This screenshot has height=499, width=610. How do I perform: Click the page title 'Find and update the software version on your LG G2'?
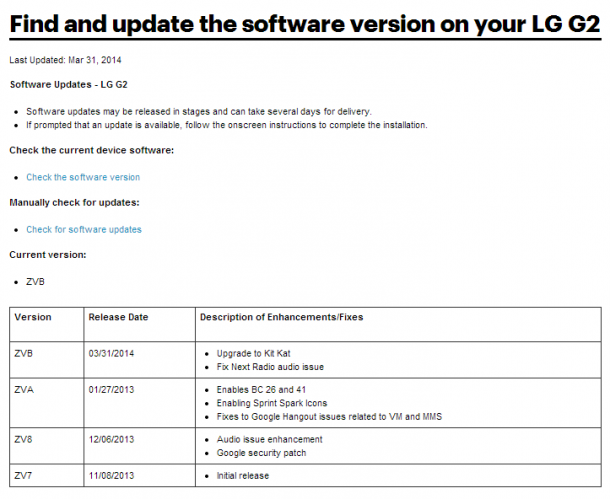(305, 24)
